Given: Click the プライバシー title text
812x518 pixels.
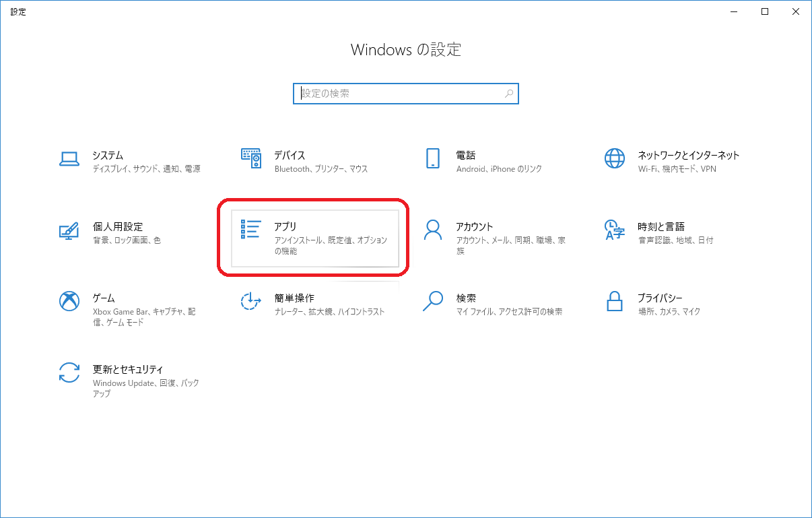Looking at the screenshot, I should click(661, 298).
